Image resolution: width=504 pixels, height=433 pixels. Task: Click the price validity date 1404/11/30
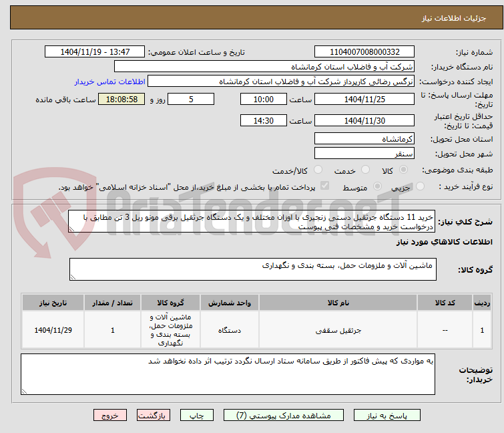364,121
